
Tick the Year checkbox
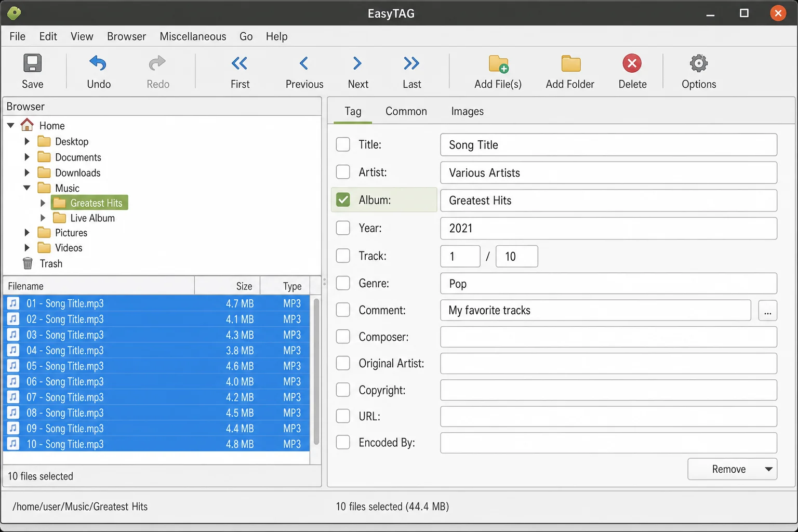pyautogui.click(x=343, y=228)
